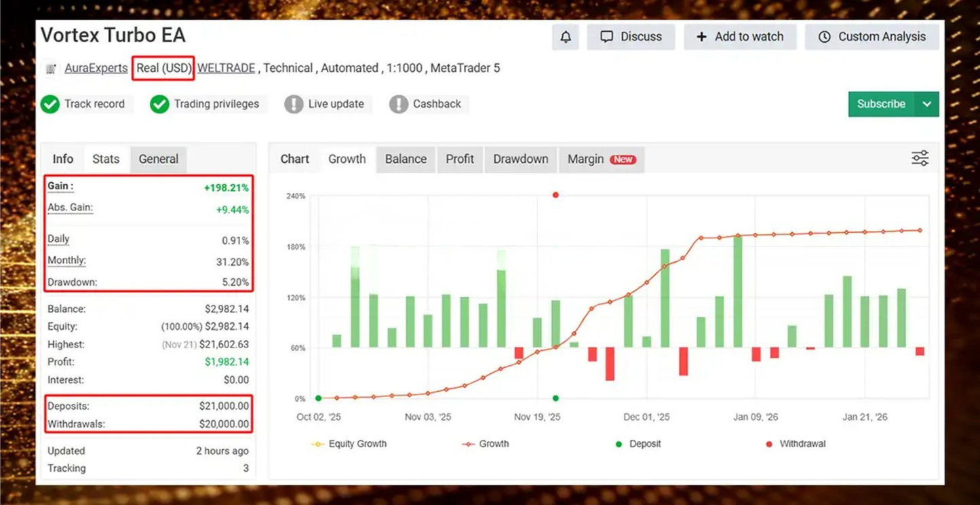980x505 pixels.
Task: Open the Discuss chat icon
Action: click(x=606, y=37)
